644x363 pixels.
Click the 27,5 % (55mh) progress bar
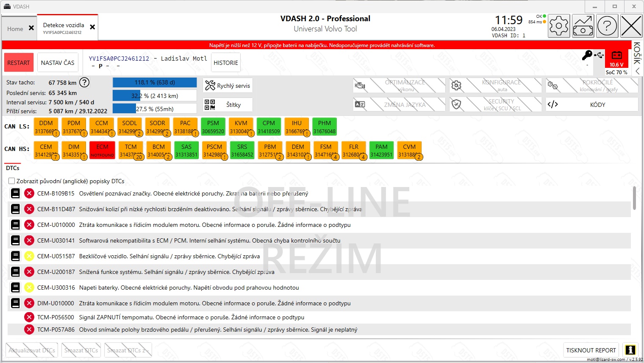(x=155, y=109)
